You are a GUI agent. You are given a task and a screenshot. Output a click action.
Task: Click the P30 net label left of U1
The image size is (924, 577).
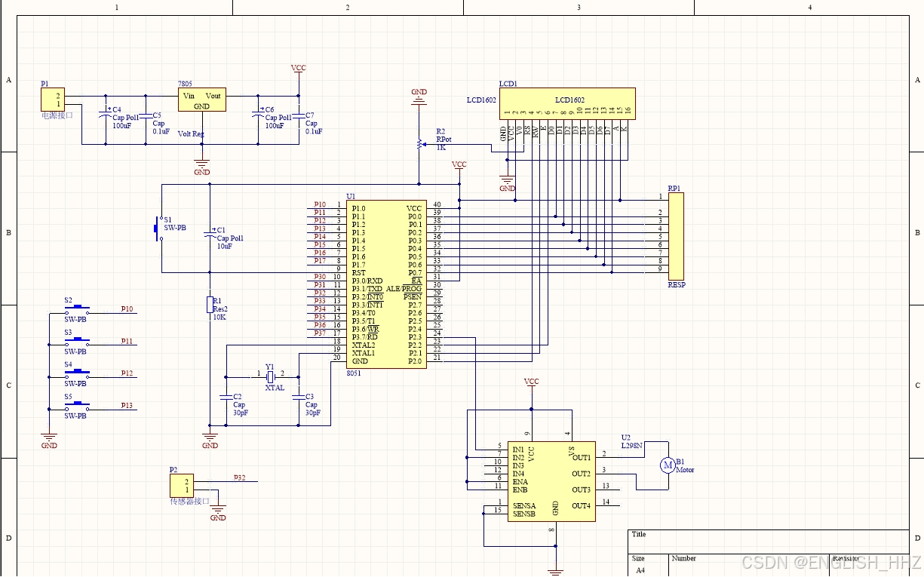click(x=320, y=277)
